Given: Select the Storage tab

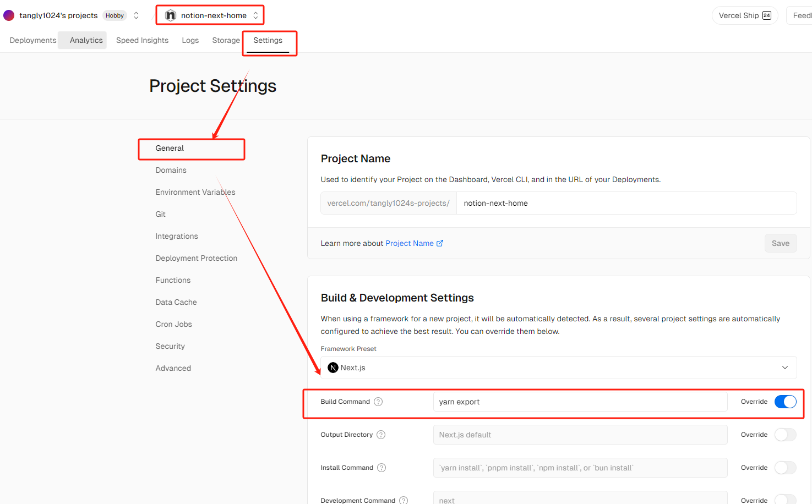Looking at the screenshot, I should click(226, 40).
